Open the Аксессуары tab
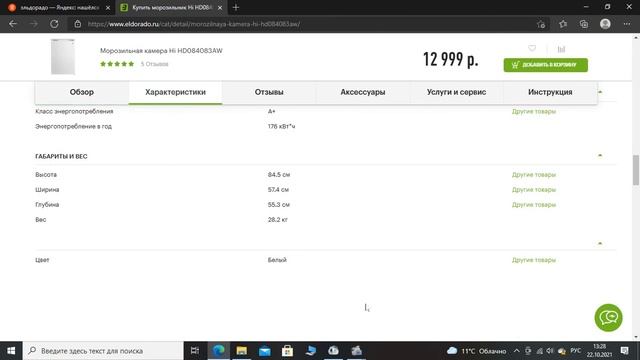Screen dimensions: 640x360 click(363, 92)
